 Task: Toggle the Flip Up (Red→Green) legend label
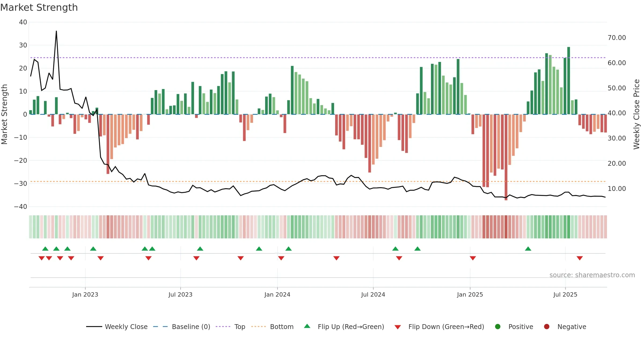[x=351, y=327]
